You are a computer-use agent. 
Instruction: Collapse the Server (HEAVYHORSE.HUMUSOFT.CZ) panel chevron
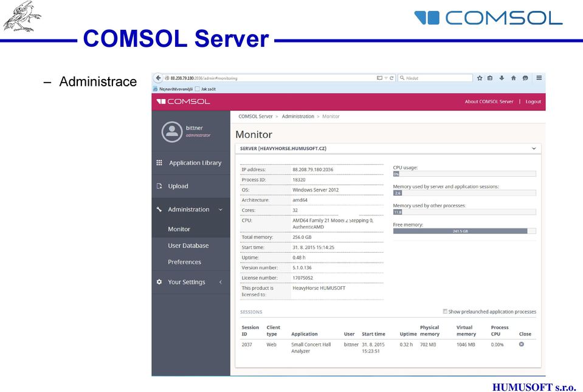[534, 149]
